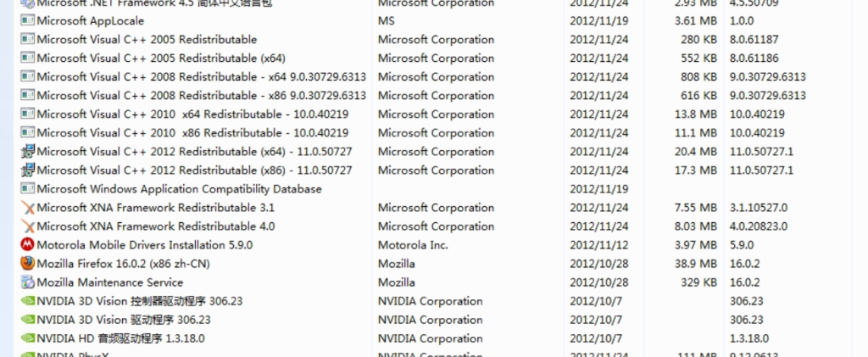Click publisher Motorola Inc.
868x357 pixels.
click(x=413, y=245)
